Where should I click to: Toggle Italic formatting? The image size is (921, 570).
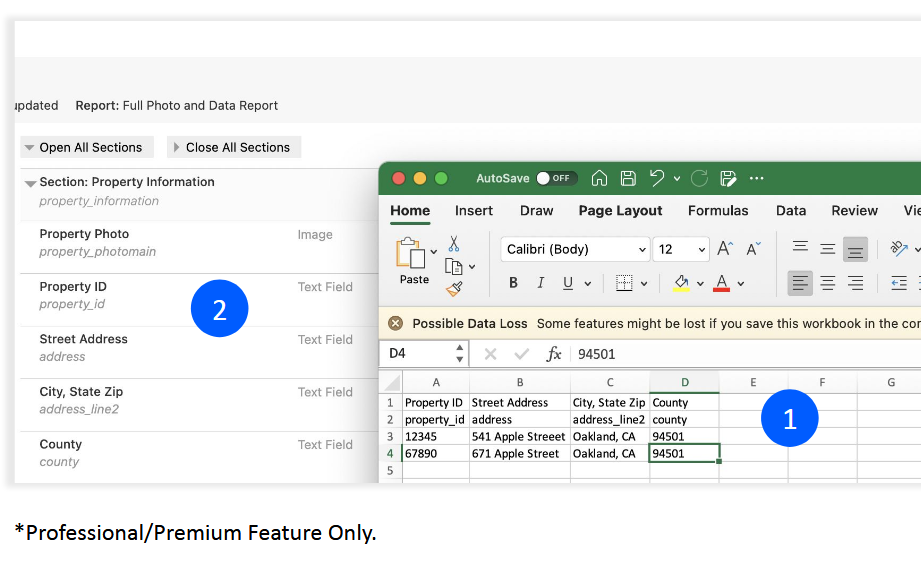click(541, 283)
